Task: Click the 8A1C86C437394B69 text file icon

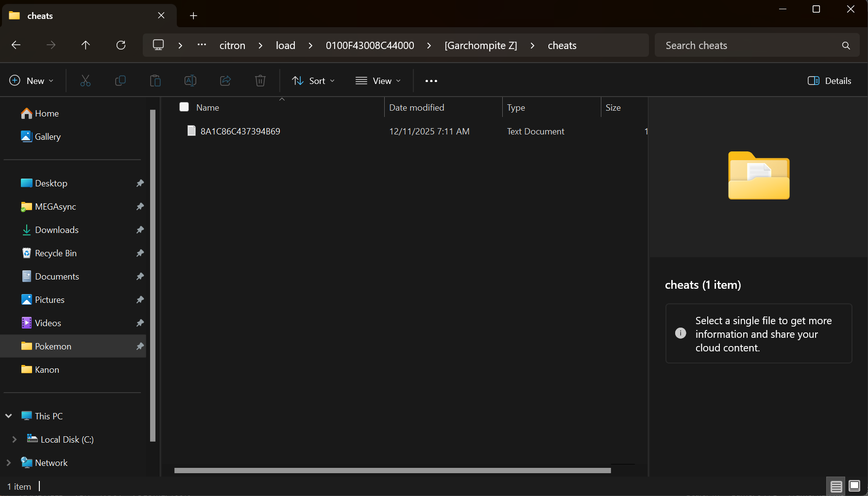Action: (x=191, y=131)
